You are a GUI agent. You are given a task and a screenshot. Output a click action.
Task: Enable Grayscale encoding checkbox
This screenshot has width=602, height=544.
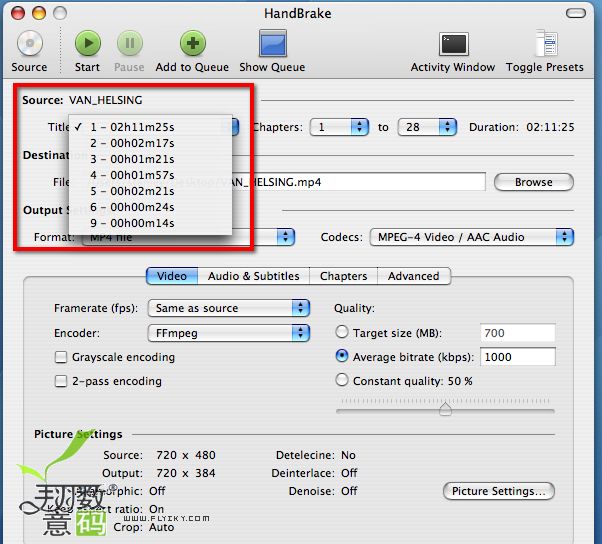point(61,357)
